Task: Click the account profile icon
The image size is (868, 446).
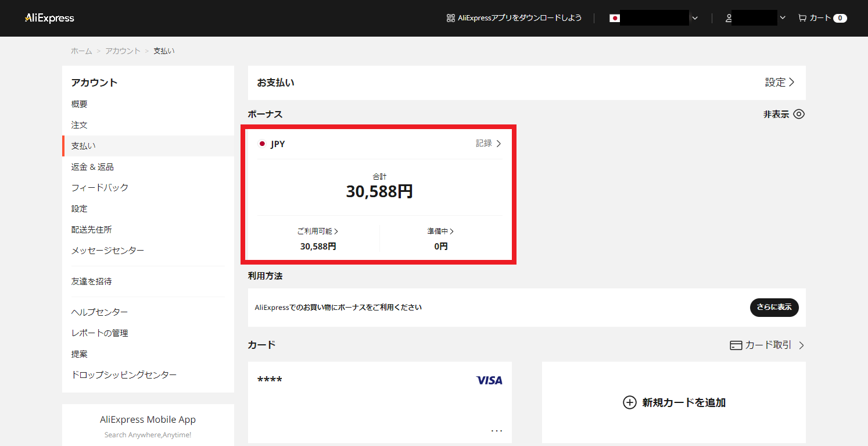Action: coord(729,18)
